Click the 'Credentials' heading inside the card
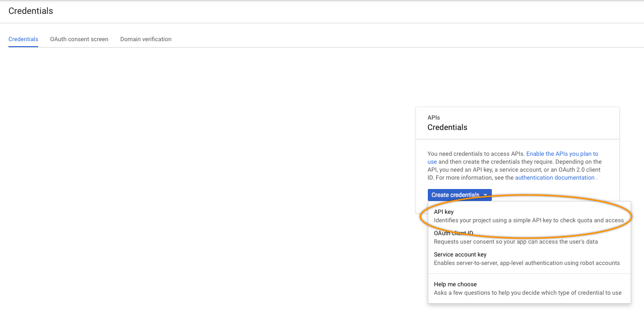Image resolution: width=644 pixels, height=322 pixels. click(x=447, y=128)
